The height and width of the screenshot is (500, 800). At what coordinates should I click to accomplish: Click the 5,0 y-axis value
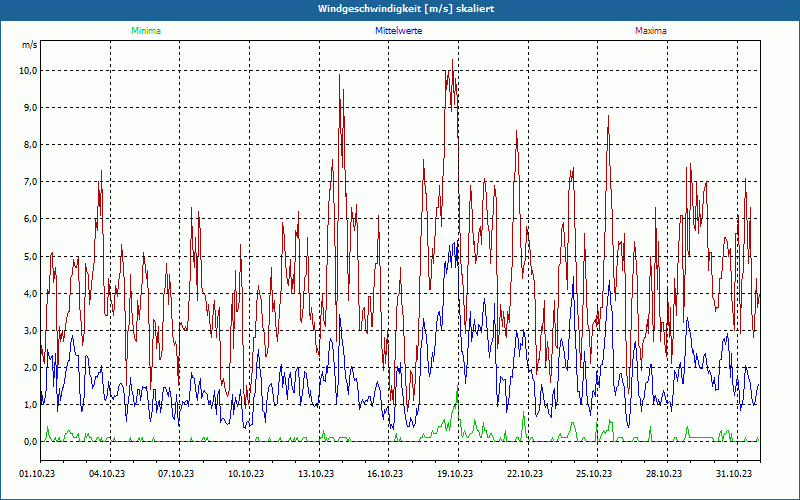[31, 256]
